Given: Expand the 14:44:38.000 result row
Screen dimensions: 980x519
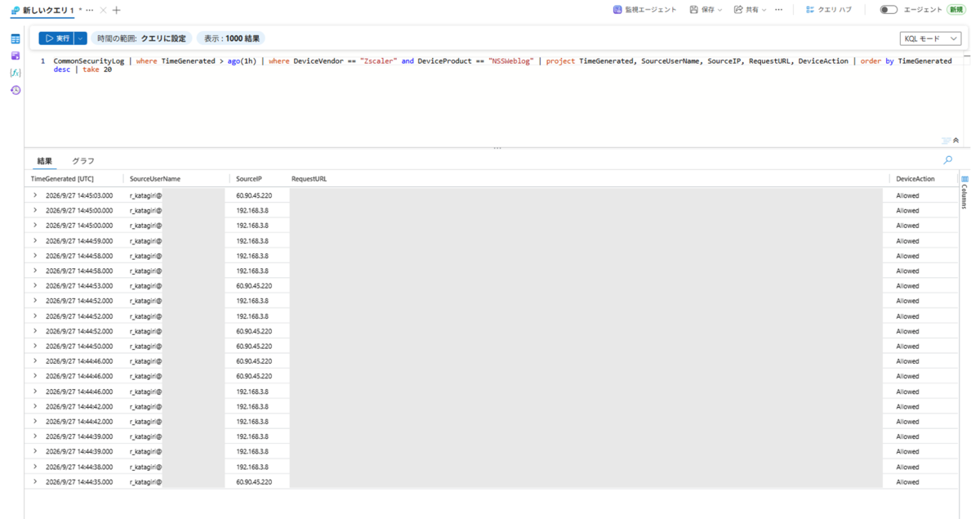Looking at the screenshot, I should click(x=35, y=467).
